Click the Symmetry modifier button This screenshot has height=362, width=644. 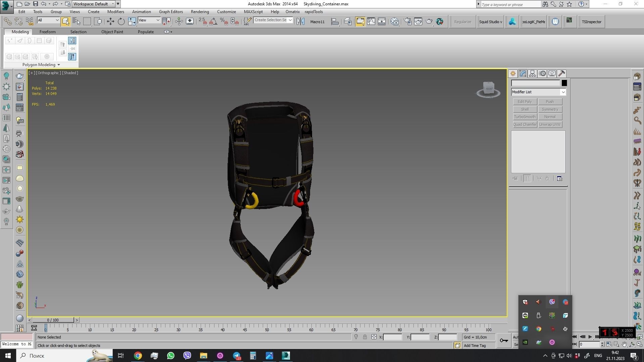(x=550, y=109)
